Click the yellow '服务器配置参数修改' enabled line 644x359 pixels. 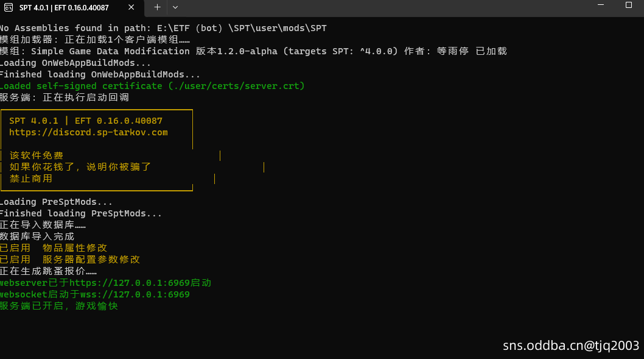(x=91, y=260)
